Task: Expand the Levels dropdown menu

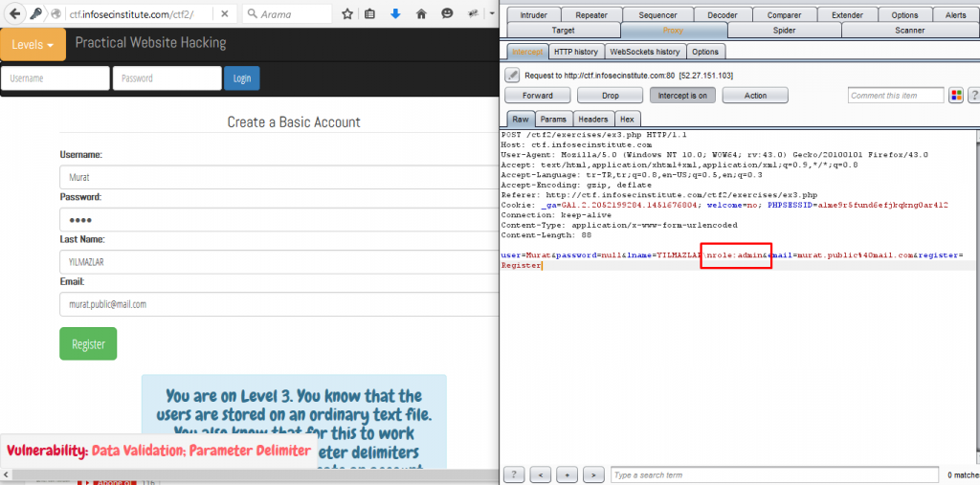Action: [x=33, y=45]
